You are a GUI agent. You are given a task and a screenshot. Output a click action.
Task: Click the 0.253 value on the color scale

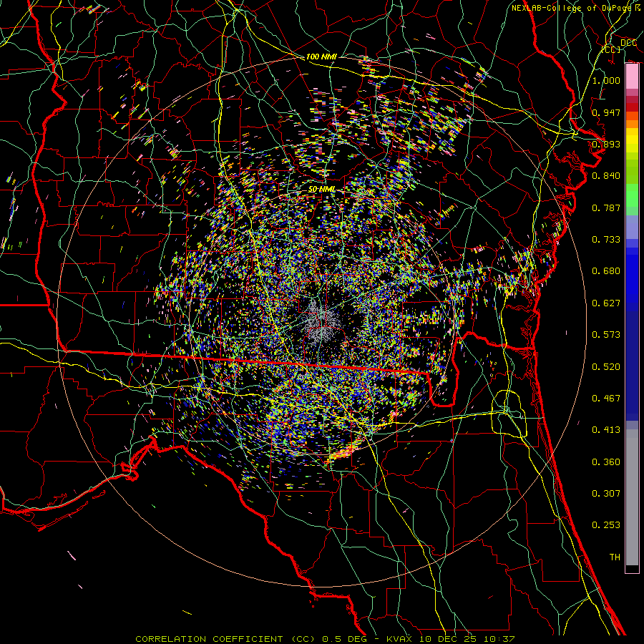pyautogui.click(x=606, y=525)
